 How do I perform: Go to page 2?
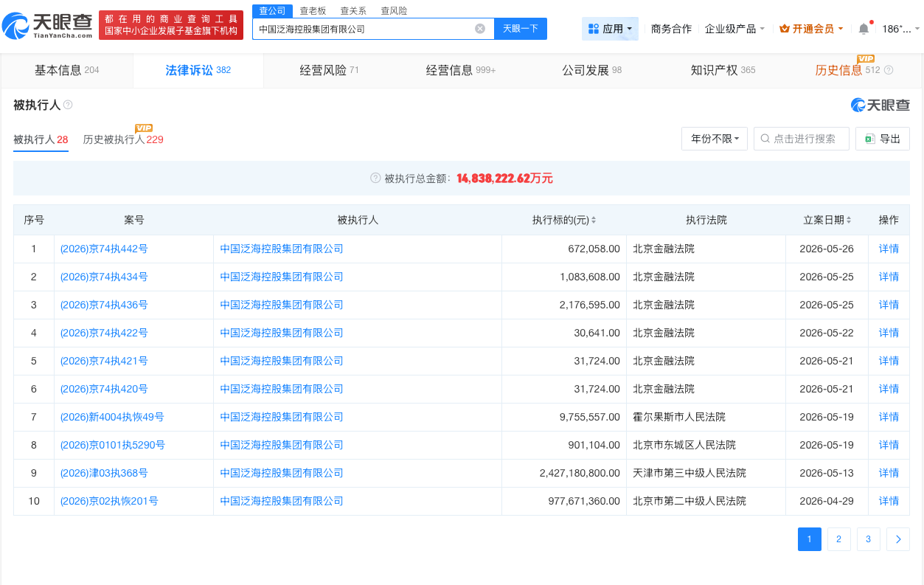[x=839, y=539]
